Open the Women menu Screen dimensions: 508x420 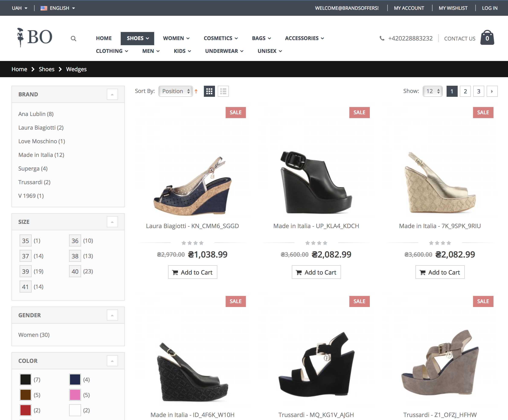[176, 38]
